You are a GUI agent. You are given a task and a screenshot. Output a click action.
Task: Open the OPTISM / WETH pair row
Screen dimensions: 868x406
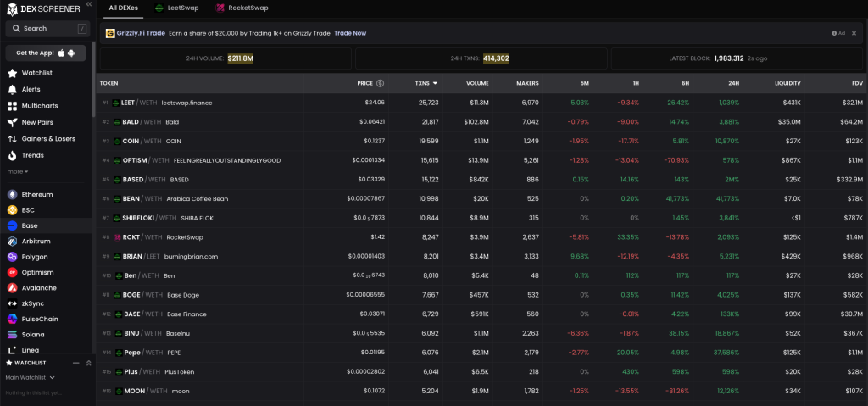[x=481, y=160]
